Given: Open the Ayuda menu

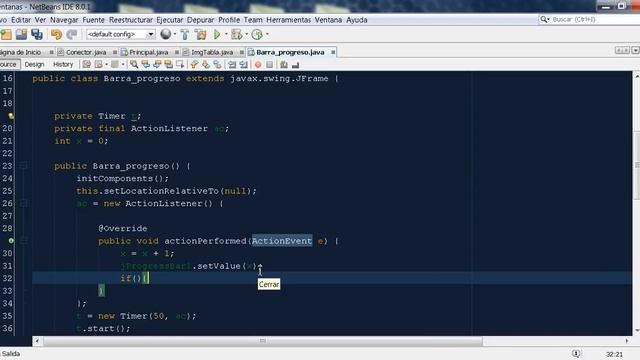Looking at the screenshot, I should [357, 20].
